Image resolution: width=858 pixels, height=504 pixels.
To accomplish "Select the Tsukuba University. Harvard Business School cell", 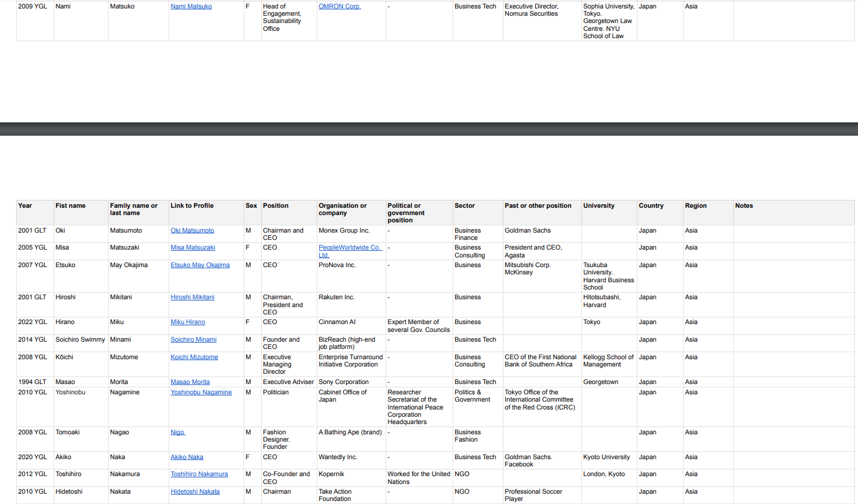I will coord(610,276).
